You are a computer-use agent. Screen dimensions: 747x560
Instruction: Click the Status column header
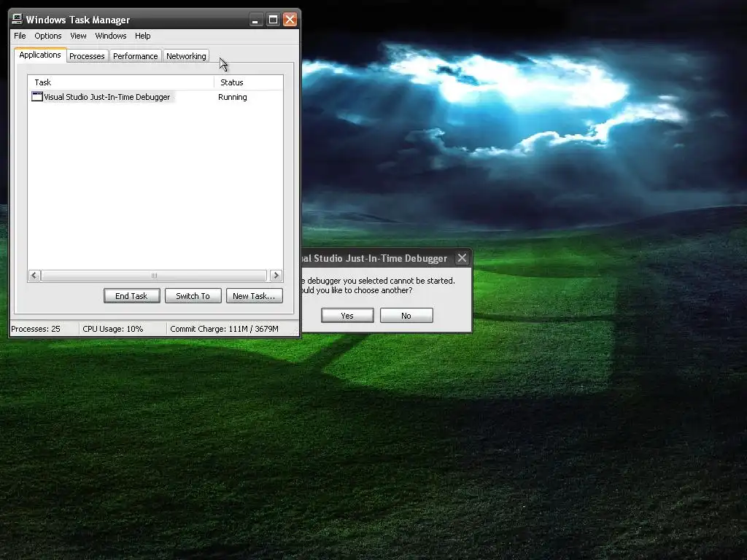tap(248, 82)
